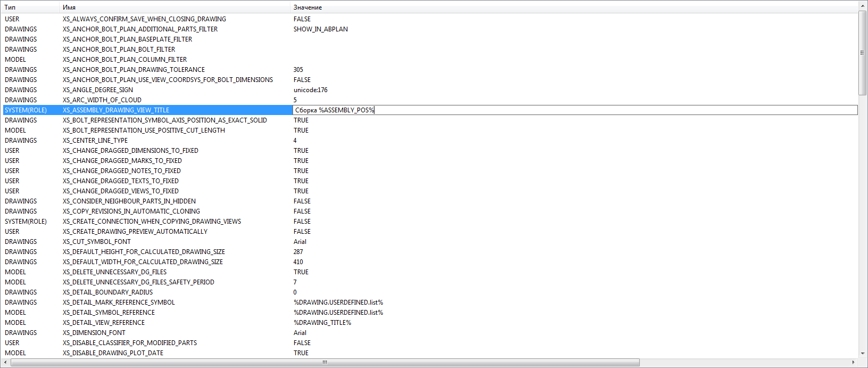Select XS_CUT_SYMBOL_FONT in the name column

pos(97,242)
